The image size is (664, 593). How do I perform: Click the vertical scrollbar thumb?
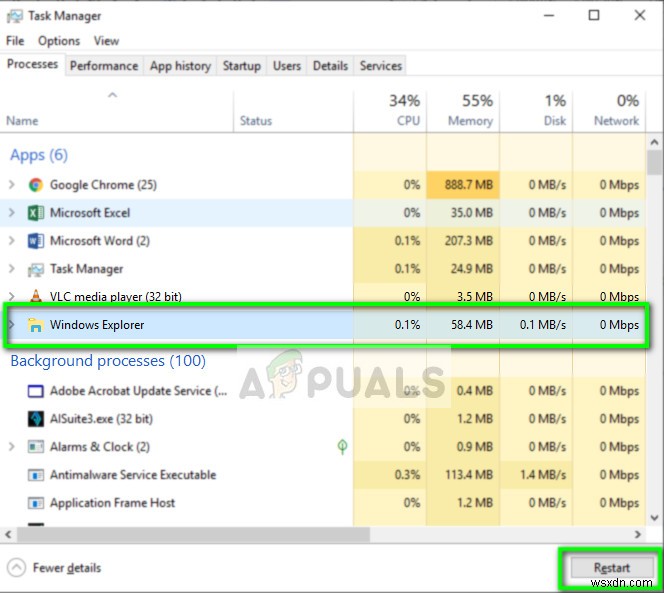click(x=654, y=163)
